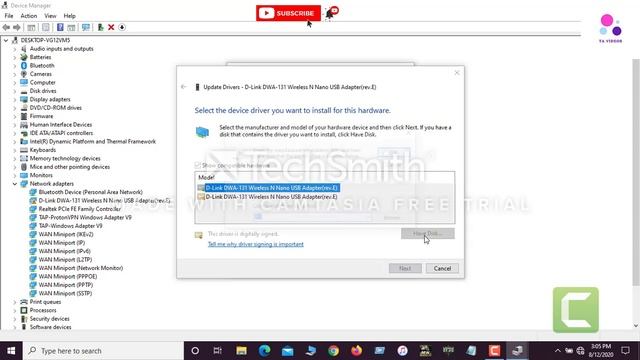Expand the Computer category

[15, 82]
